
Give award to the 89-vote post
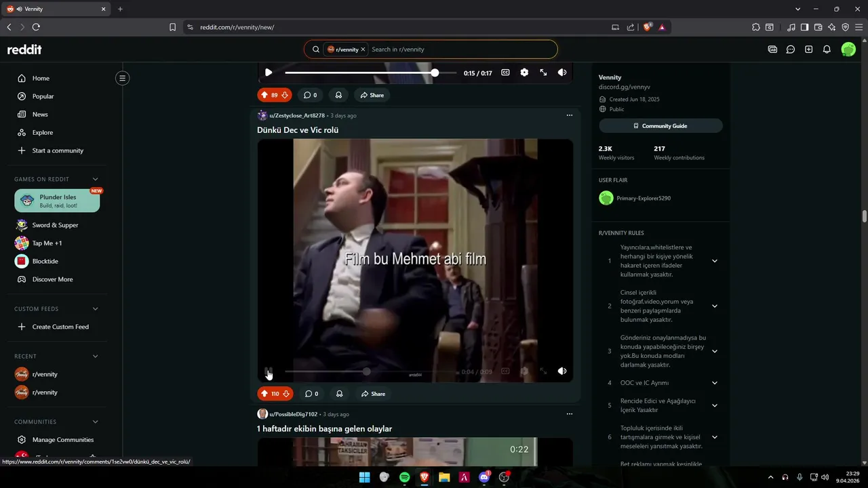338,95
